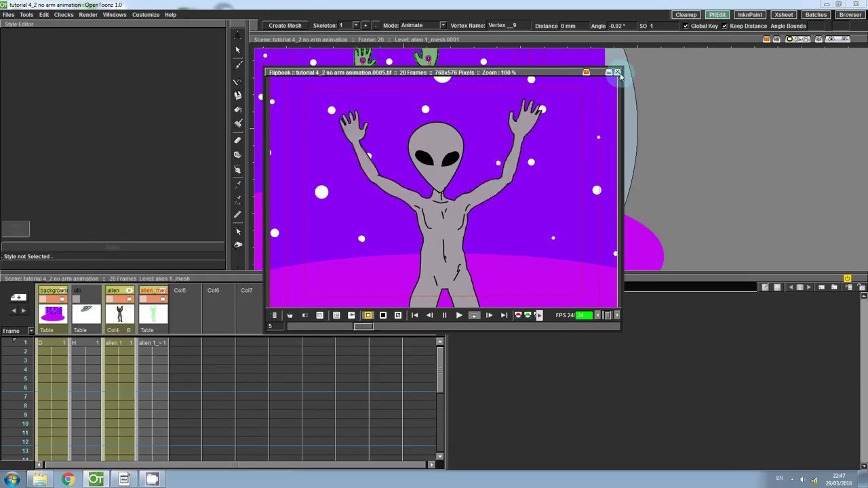The image size is (868, 488).
Task: Click the remove skeleton minus button
Action: pos(375,26)
